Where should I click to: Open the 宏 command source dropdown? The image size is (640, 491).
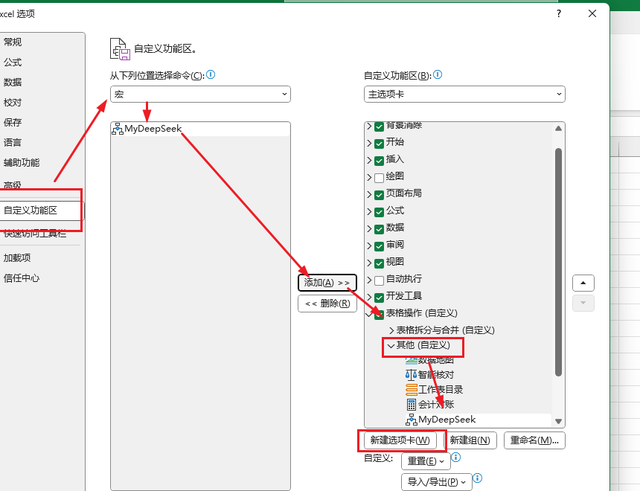point(200,94)
